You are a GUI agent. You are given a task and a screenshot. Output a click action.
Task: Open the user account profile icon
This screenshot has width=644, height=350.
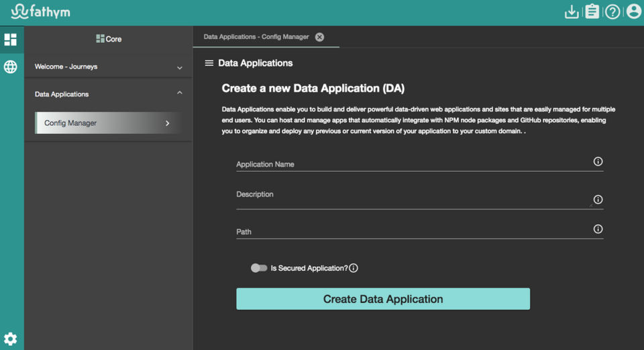(x=633, y=12)
